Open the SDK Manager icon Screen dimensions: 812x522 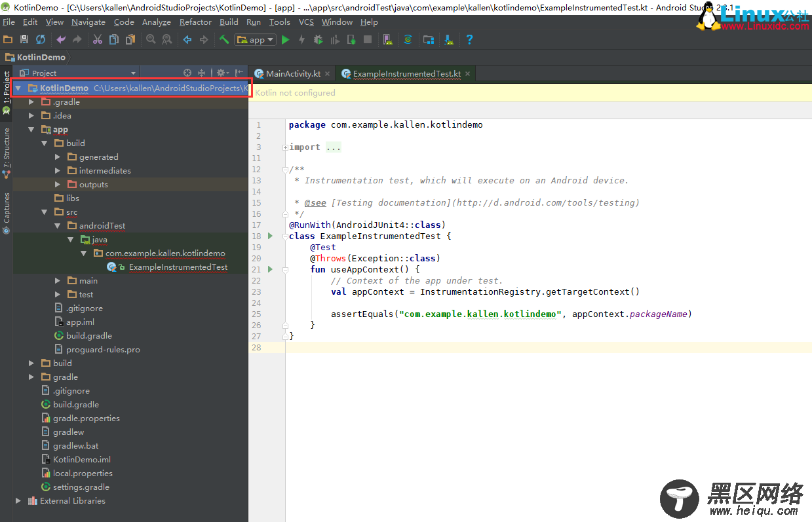pos(449,40)
